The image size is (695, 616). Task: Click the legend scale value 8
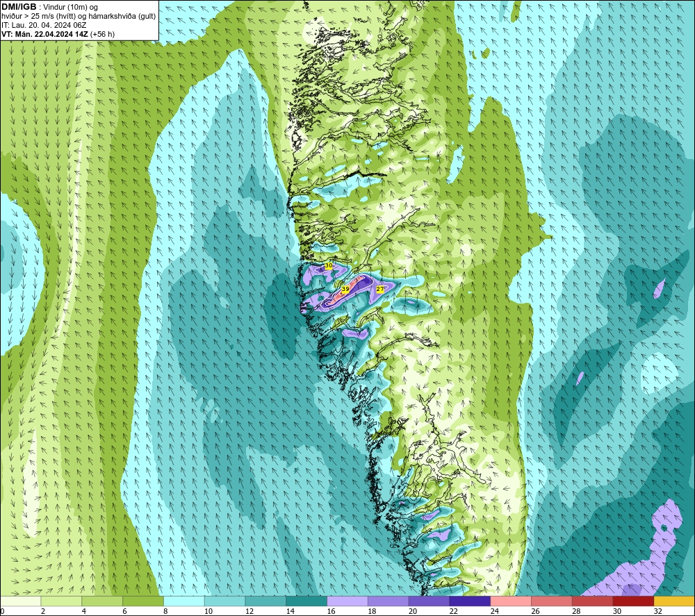(x=165, y=611)
